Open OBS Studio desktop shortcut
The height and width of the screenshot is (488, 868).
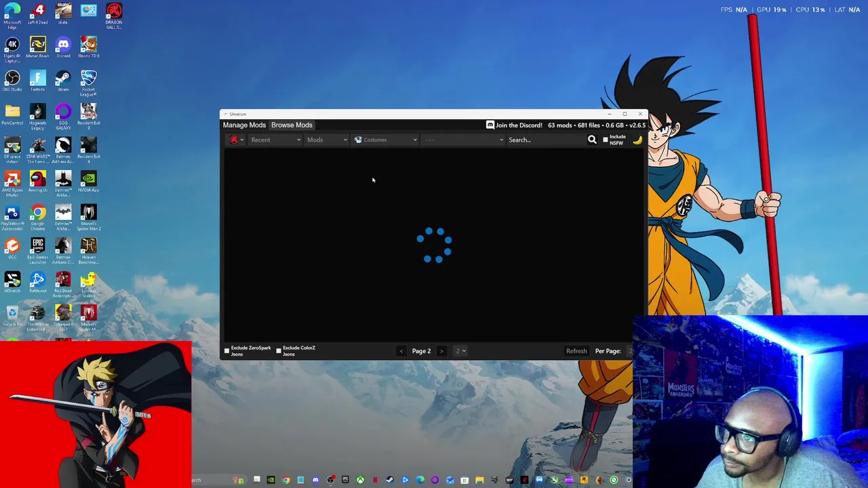pyautogui.click(x=12, y=81)
